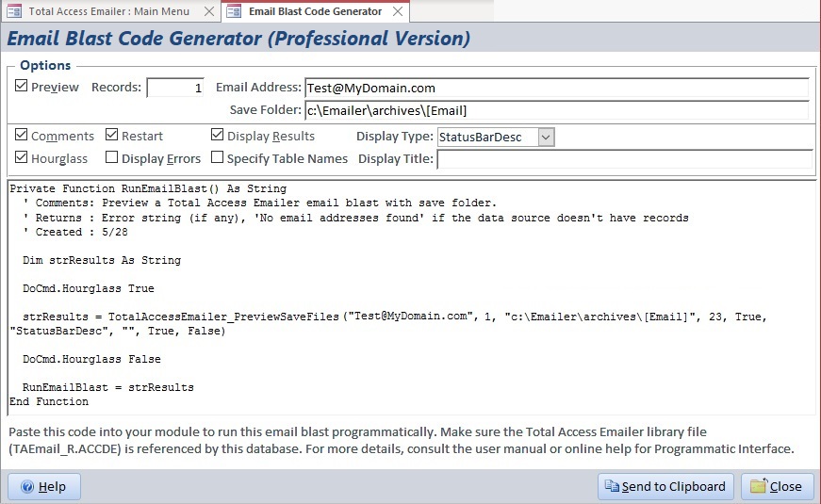Viewport: 821px width, 504px height.
Task: Uncheck the Comments checkbox
Action: 22,136
